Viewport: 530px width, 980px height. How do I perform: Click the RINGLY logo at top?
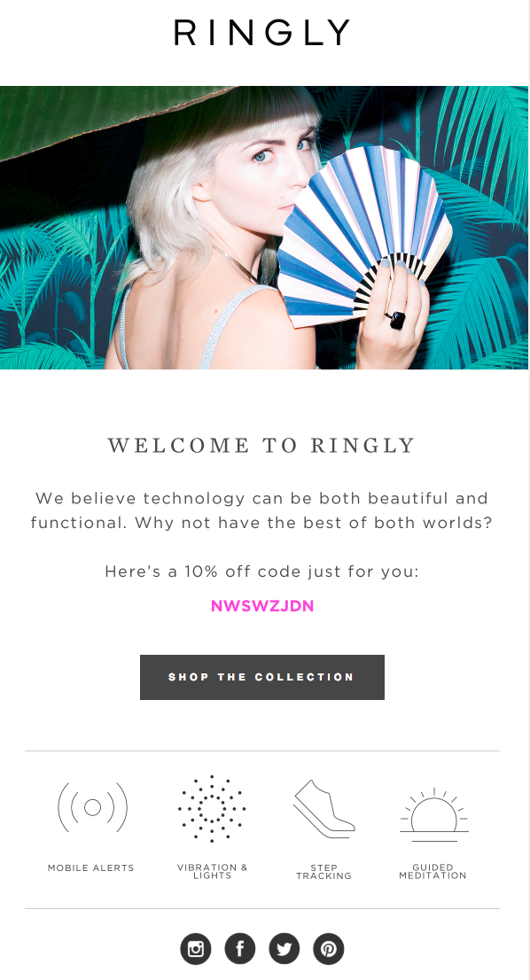click(261, 33)
